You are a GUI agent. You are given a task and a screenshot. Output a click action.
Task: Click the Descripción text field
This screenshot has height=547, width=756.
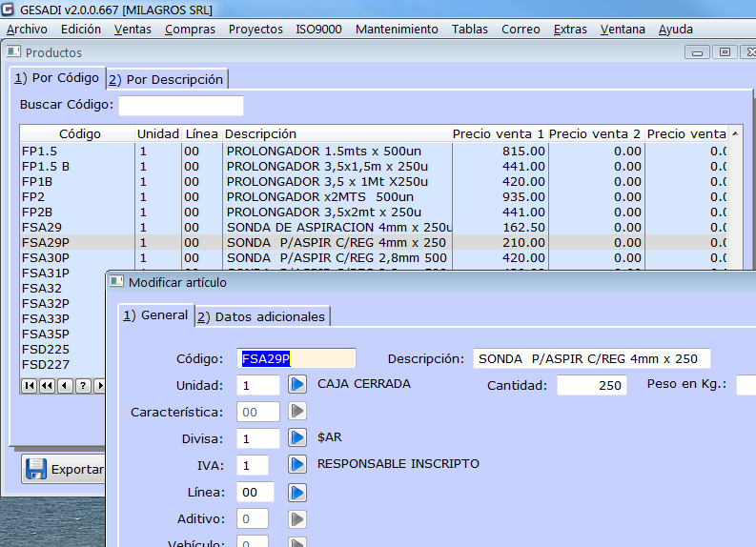coord(591,359)
